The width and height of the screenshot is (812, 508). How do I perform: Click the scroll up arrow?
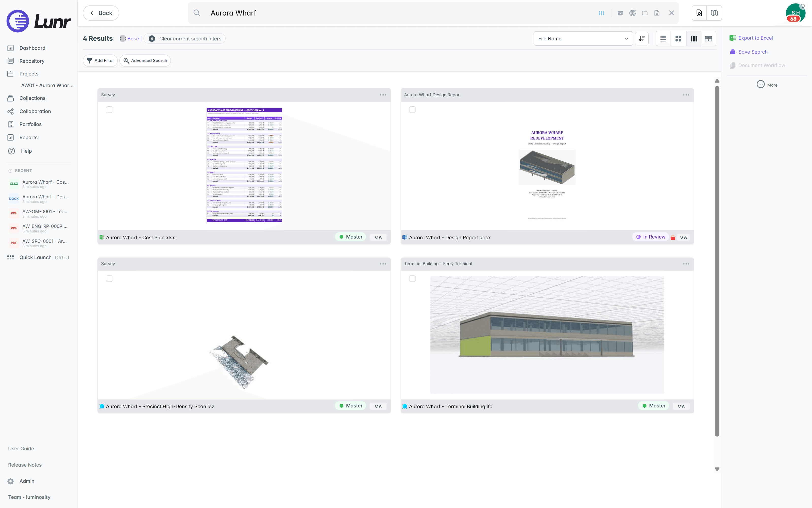coord(717,81)
